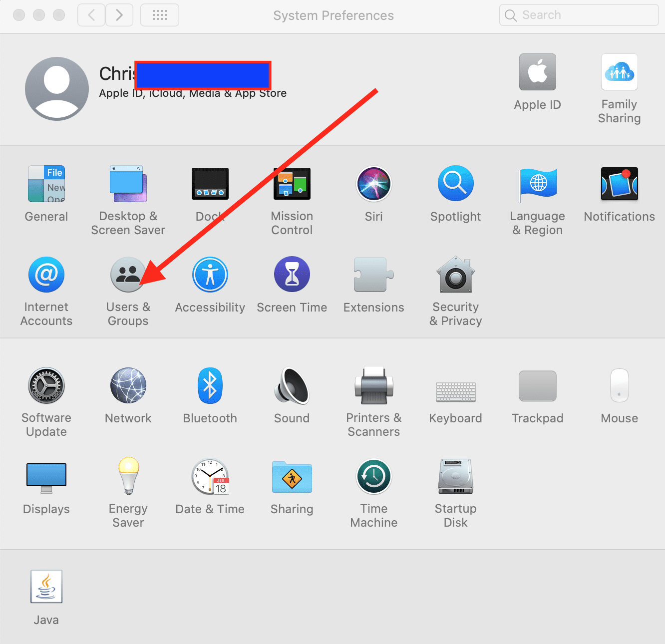The width and height of the screenshot is (665, 644).
Task: Open Time Machine settings
Action: click(373, 477)
